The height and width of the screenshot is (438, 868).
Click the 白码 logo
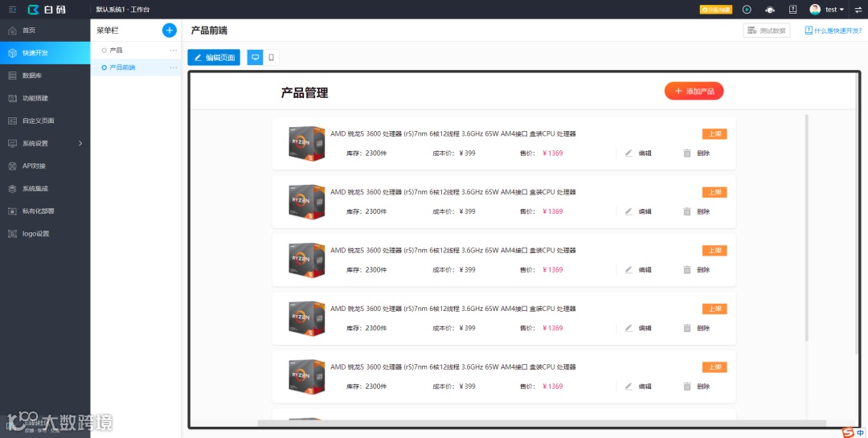[47, 10]
